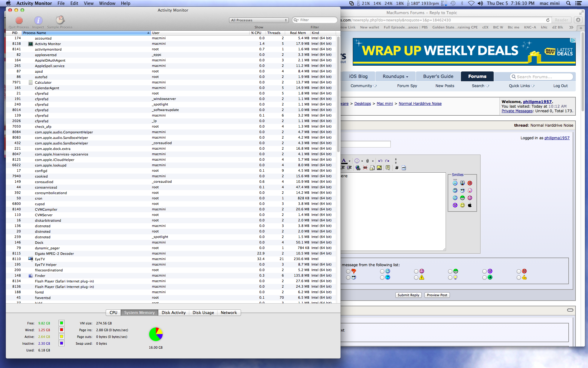Open the Window menu in menu bar
Screen dimensions: 588x368
(x=107, y=3)
